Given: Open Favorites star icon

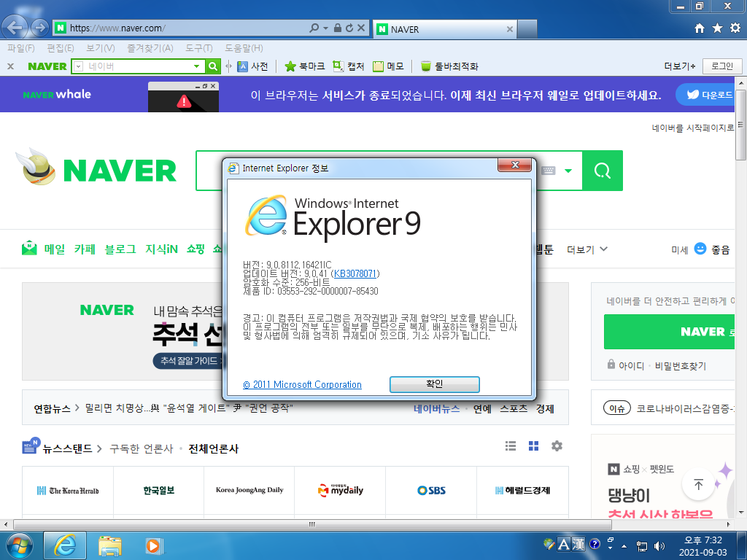Looking at the screenshot, I should (717, 28).
